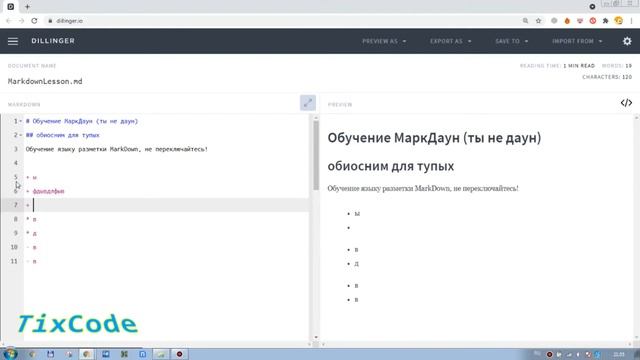Click the '1 MIN READ' reading time text
The height and width of the screenshot is (360, 640).
[579, 66]
